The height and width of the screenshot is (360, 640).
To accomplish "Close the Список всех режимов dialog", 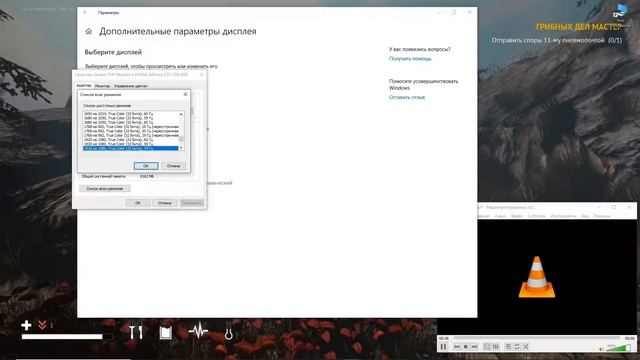I will coord(185,94).
